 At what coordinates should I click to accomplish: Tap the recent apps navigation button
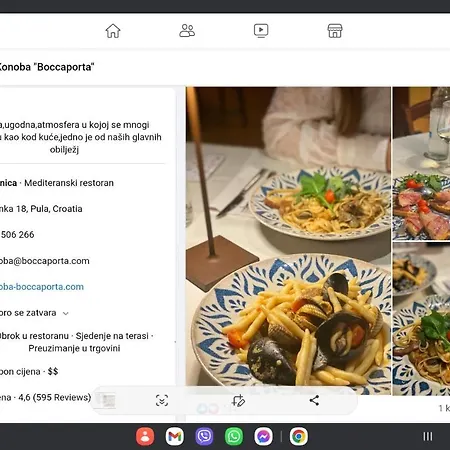pyautogui.click(x=428, y=436)
